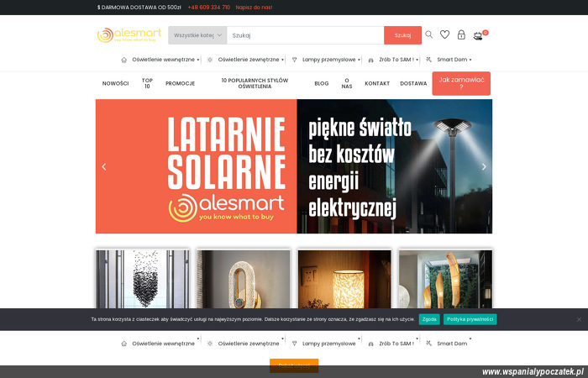Open black chandelier product thumbnail

[143, 280]
